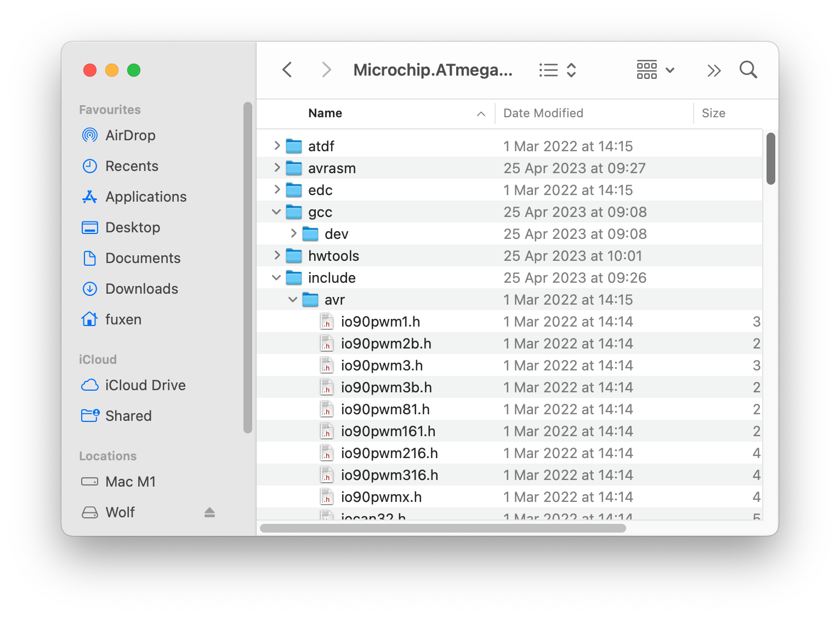Collapse the include folder

tap(276, 277)
